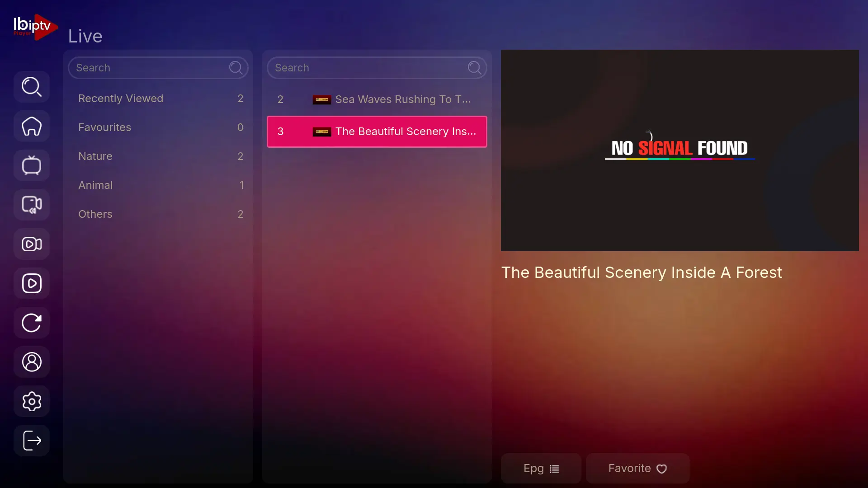Screen dimensions: 868x488
Task: Open the user account icon
Action: coord(32,362)
